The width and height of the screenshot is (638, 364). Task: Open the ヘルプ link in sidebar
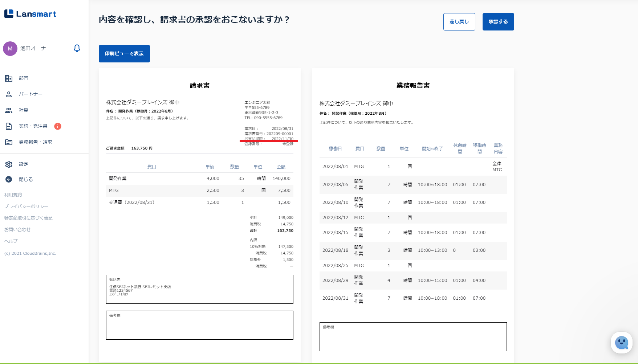[11, 241]
